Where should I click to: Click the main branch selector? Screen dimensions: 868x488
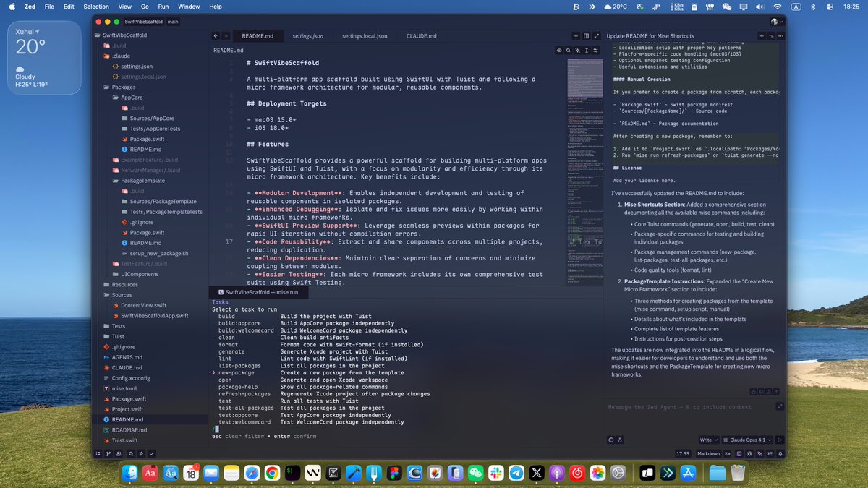[x=173, y=22]
